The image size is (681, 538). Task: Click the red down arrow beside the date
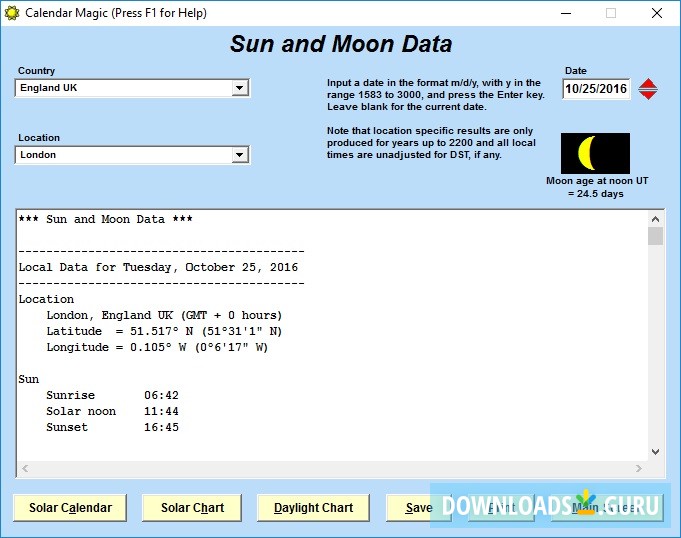(x=648, y=94)
